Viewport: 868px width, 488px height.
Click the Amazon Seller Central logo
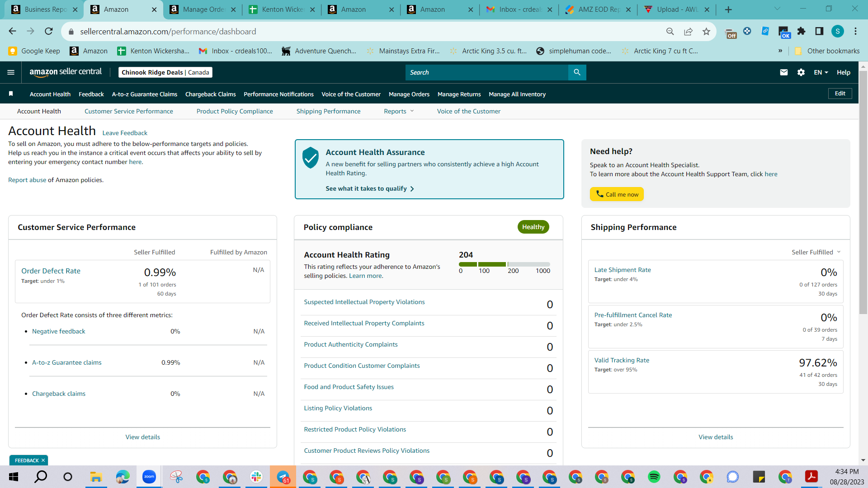point(66,72)
